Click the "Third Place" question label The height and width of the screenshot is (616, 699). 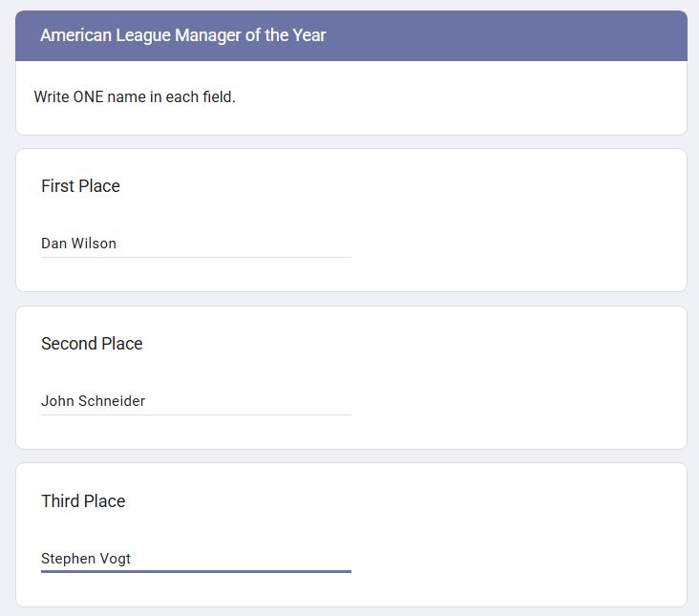click(x=83, y=501)
